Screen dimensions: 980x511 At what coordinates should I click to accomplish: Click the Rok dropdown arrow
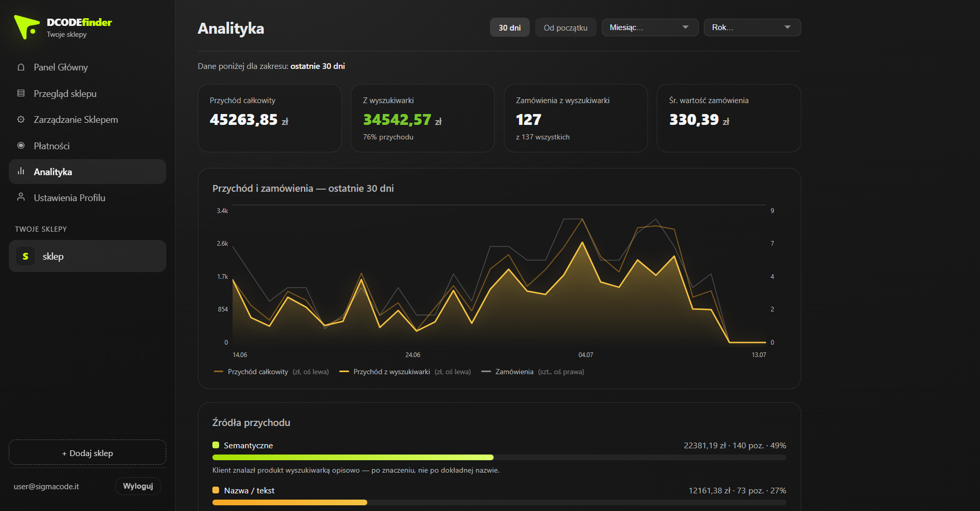click(x=787, y=27)
